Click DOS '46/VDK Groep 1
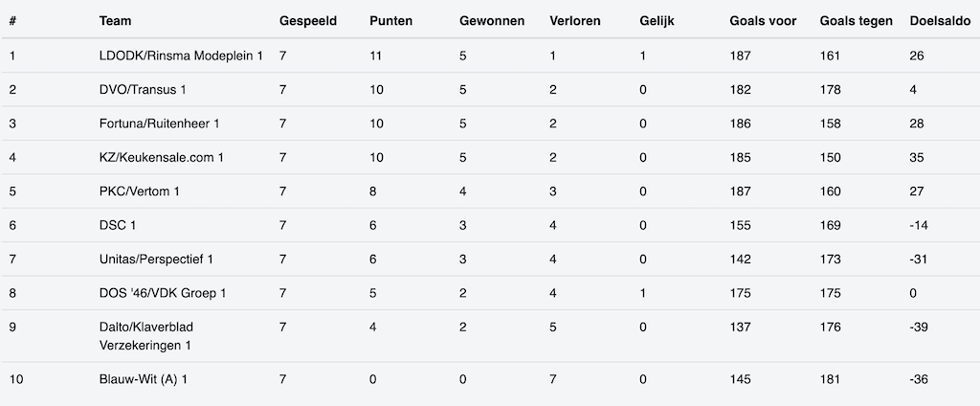Viewport: 980px width, 406px height. coord(162,293)
